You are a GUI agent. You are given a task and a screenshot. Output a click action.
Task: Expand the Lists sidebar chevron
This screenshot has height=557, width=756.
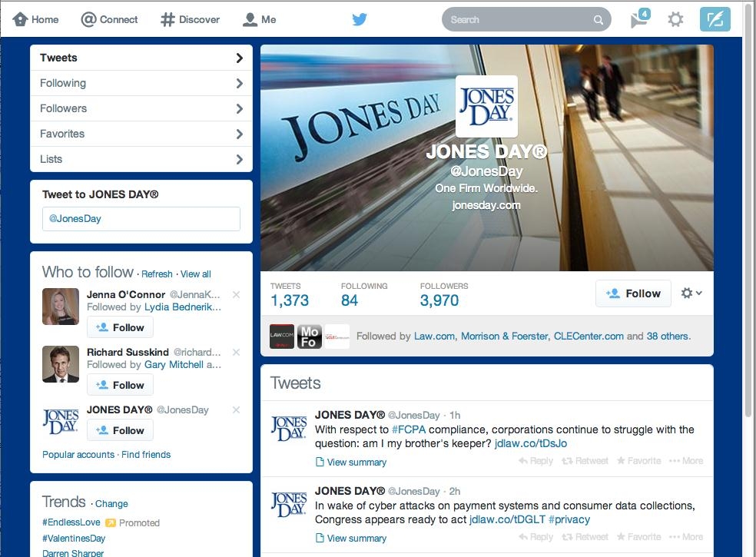(239, 159)
